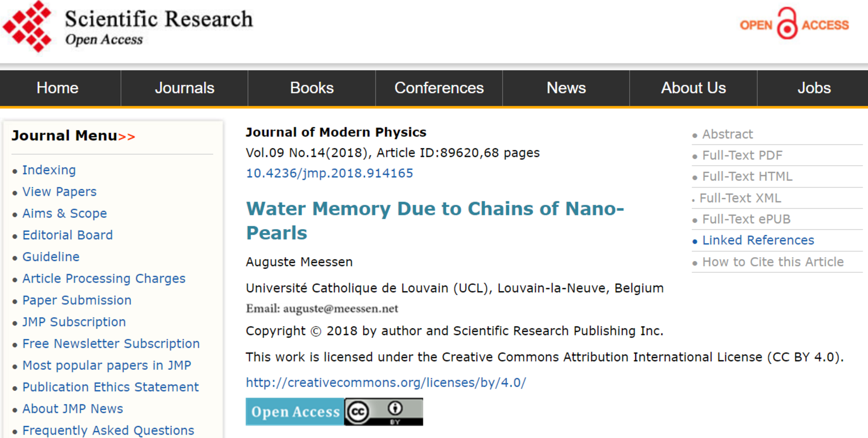Open Linked References in the article sidebar

click(x=758, y=240)
